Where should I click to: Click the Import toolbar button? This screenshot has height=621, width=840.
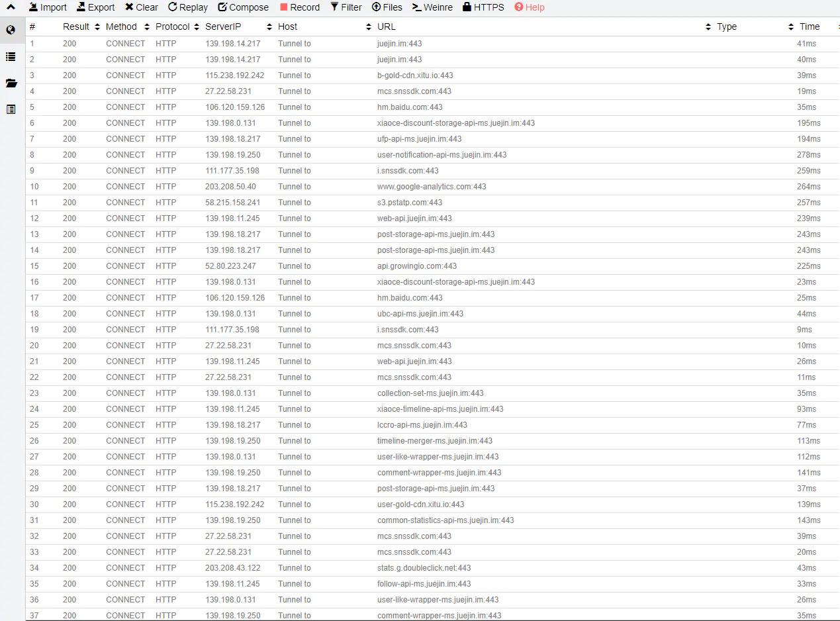(x=48, y=7)
